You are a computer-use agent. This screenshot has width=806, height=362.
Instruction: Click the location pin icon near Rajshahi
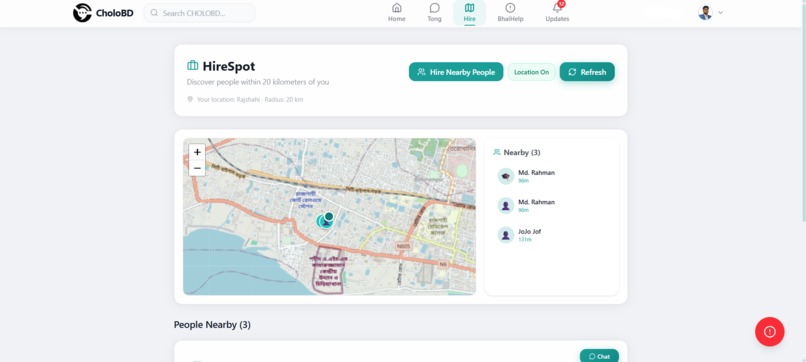pos(190,99)
